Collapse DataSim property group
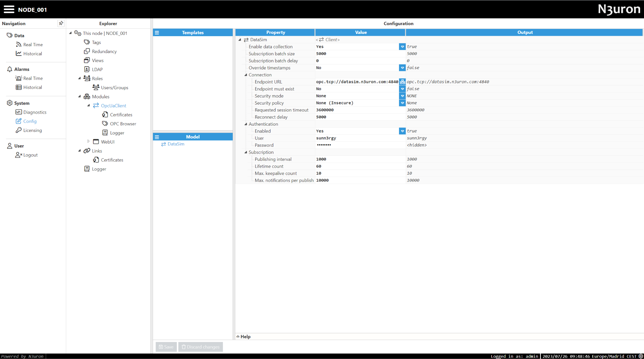Image resolution: width=644 pixels, height=359 pixels. [x=240, y=40]
